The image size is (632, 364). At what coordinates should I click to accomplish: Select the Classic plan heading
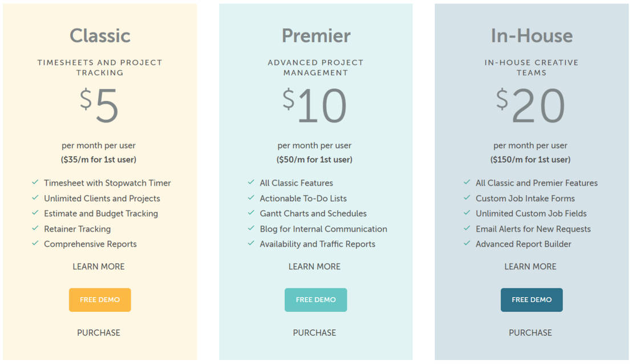click(x=100, y=36)
